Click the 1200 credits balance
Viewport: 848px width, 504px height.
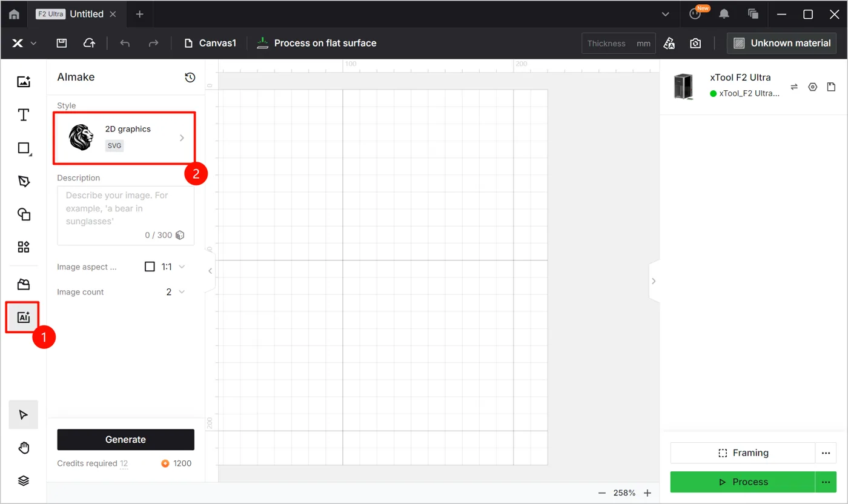[176, 463]
